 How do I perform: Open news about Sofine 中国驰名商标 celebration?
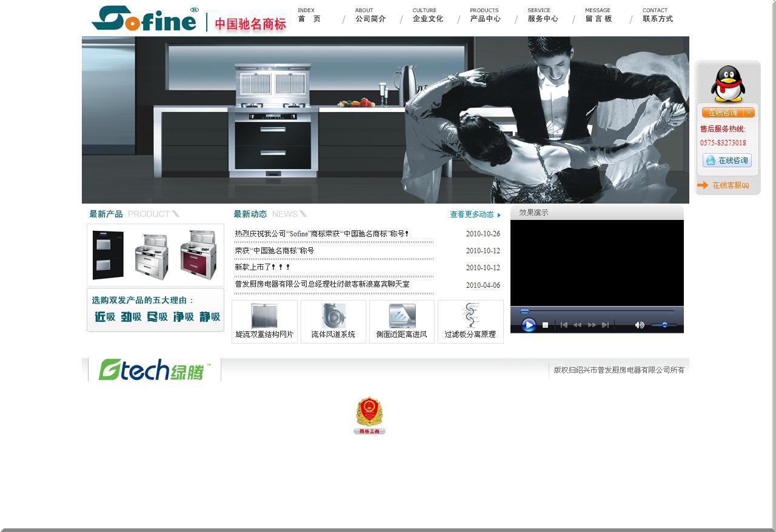322,234
